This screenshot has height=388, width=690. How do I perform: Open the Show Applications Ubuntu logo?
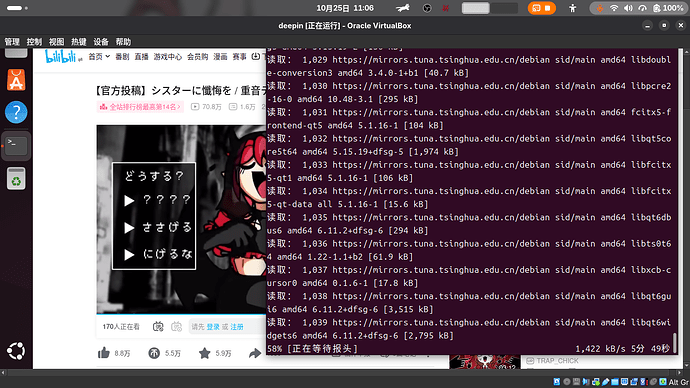pos(16,351)
